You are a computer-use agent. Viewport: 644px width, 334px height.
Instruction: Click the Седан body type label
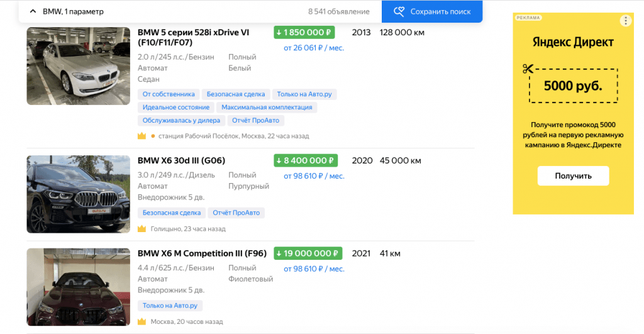(148, 79)
